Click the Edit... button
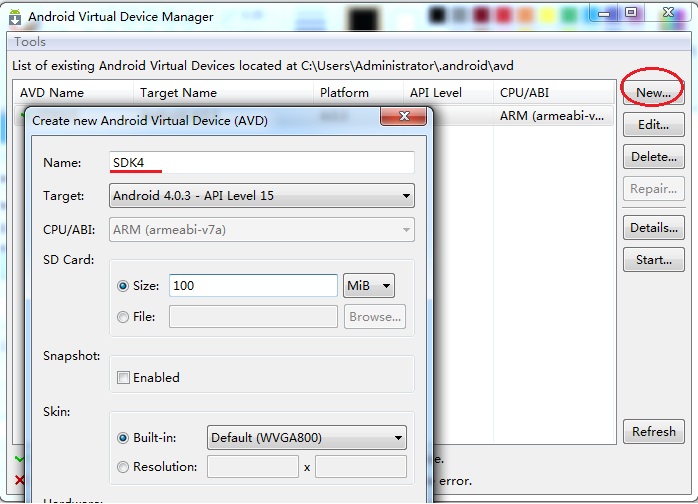 (x=653, y=125)
